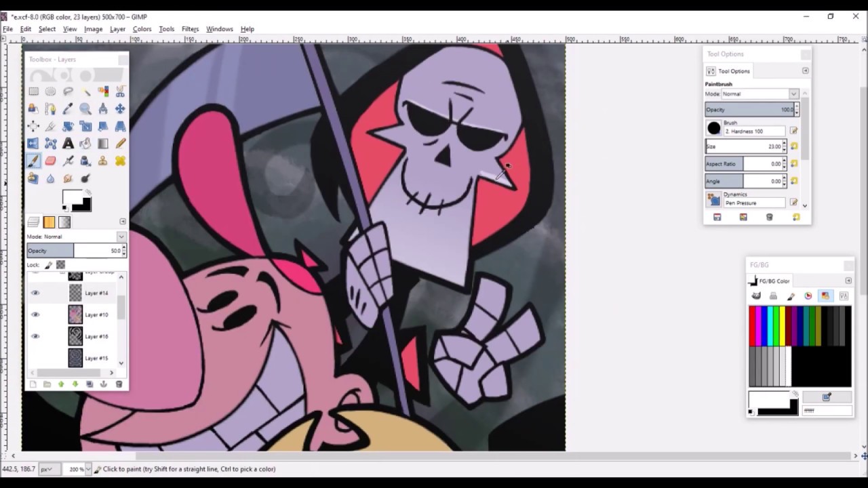
Task: Select the Blend gradient tool
Action: 103,143
